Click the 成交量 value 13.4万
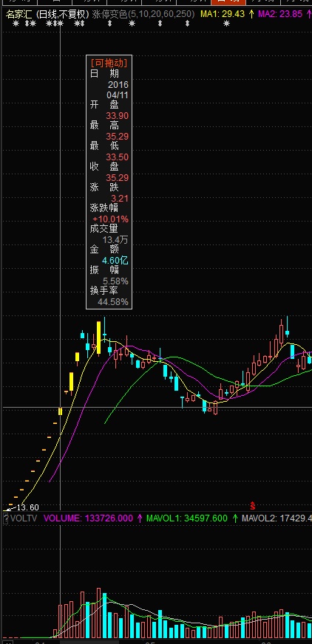312x644 pixels. point(115,240)
